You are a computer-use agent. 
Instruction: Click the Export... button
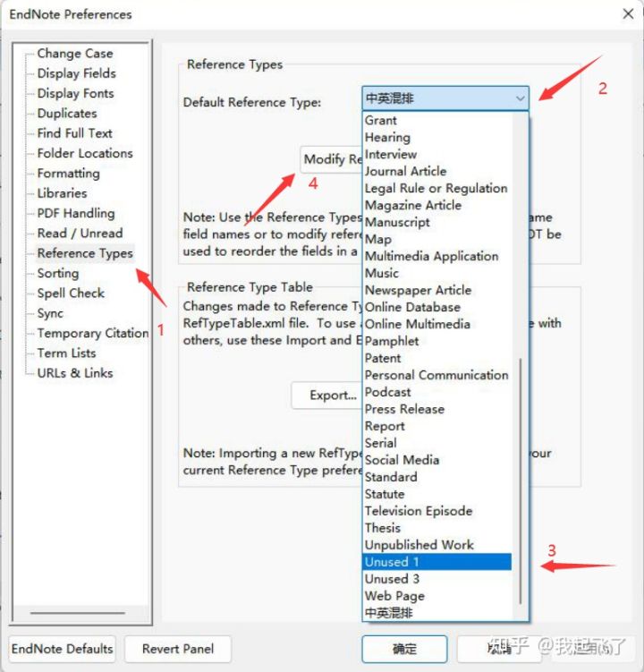[x=327, y=396]
